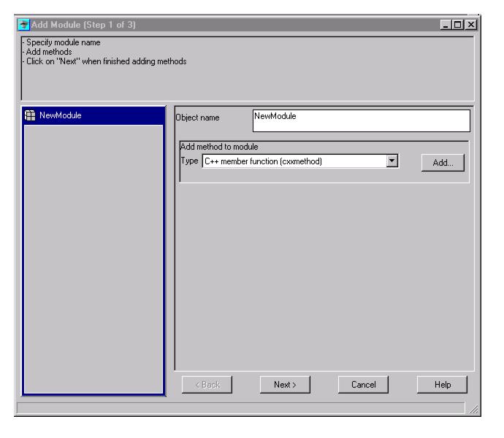Click inside the Object name text field

(x=361, y=120)
